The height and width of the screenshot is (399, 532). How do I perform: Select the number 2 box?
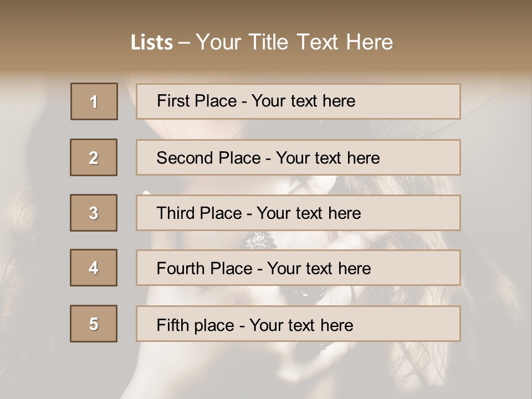[x=94, y=157]
